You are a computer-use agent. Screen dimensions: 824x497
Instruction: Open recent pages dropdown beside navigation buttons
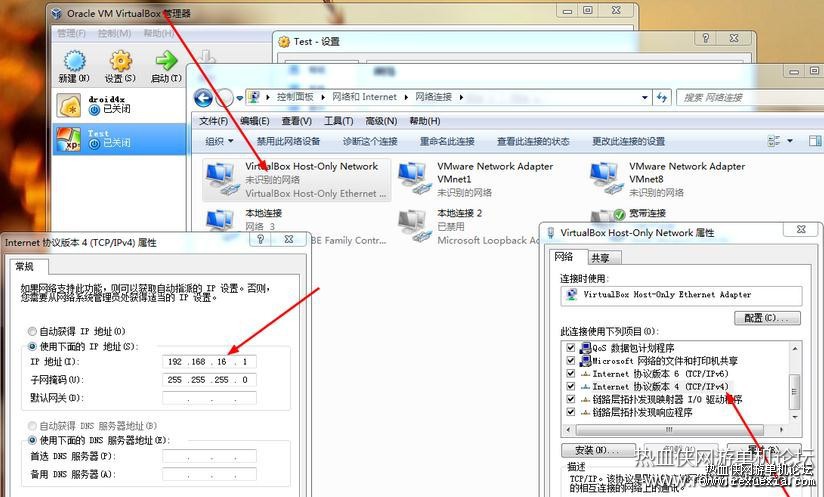(240, 98)
